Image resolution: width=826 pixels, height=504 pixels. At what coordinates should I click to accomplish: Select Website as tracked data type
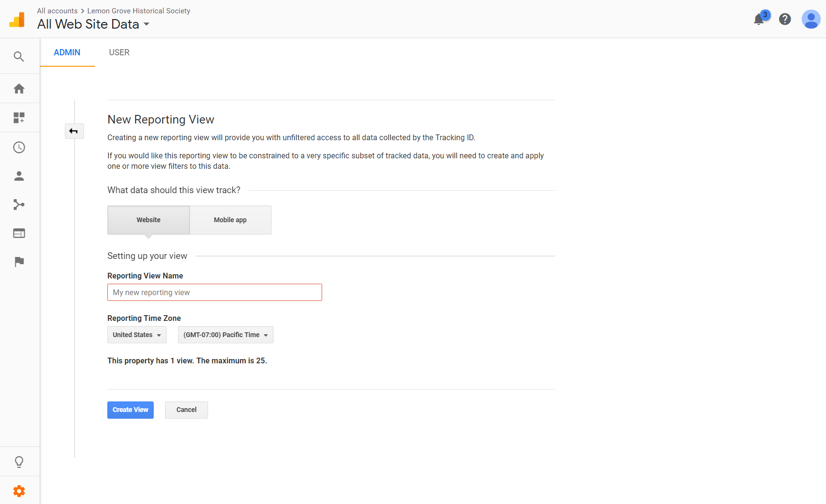(x=148, y=220)
